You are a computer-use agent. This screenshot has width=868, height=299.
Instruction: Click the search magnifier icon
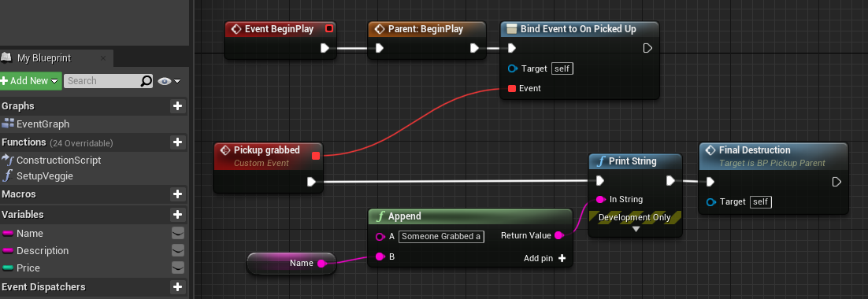click(146, 81)
